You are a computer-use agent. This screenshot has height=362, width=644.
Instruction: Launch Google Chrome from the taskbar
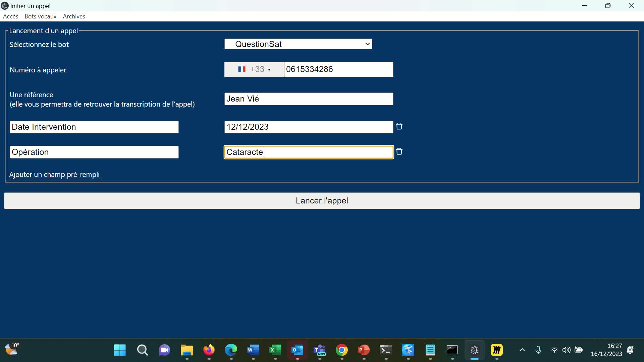[341, 350]
